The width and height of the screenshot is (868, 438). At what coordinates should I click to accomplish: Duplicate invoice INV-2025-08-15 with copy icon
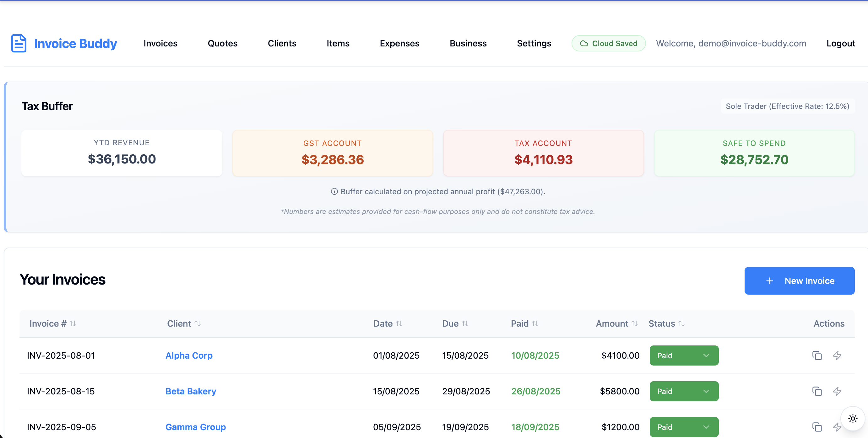click(817, 391)
